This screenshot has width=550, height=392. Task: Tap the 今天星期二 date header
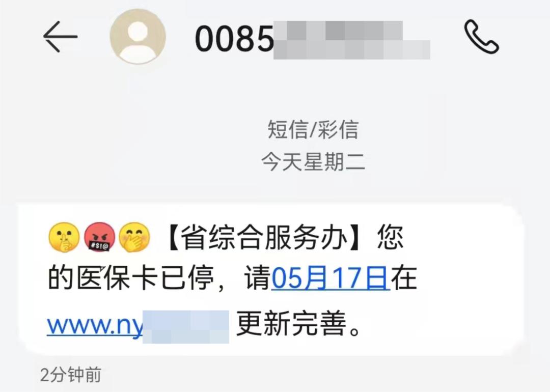313,162
